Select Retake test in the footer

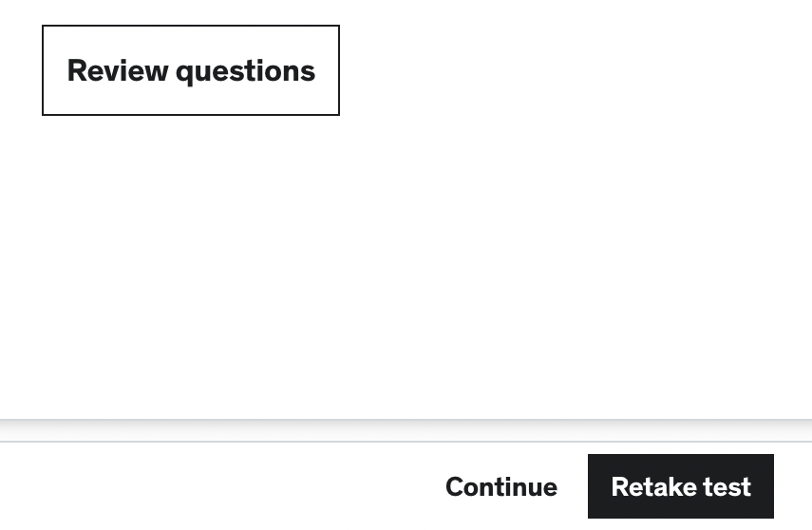click(x=680, y=487)
